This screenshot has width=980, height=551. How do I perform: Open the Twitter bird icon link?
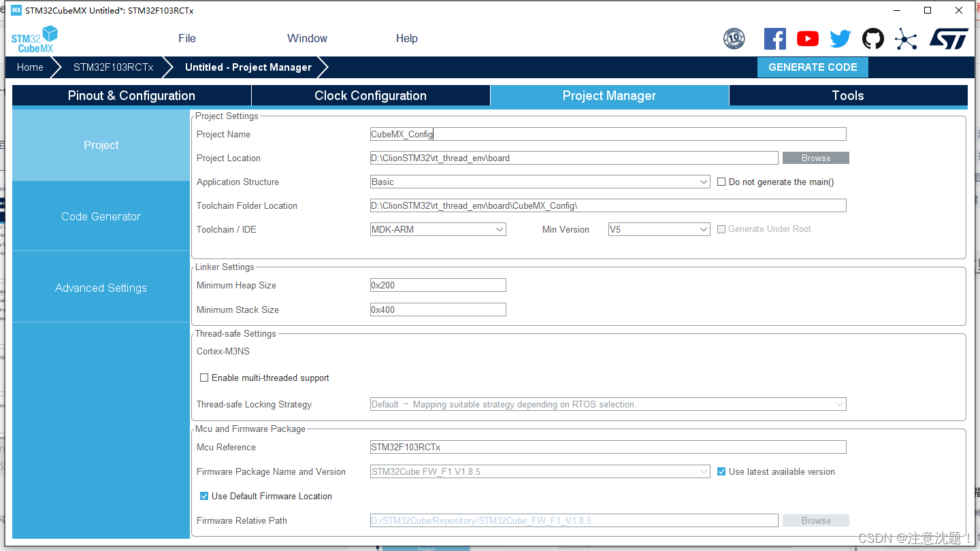click(840, 39)
